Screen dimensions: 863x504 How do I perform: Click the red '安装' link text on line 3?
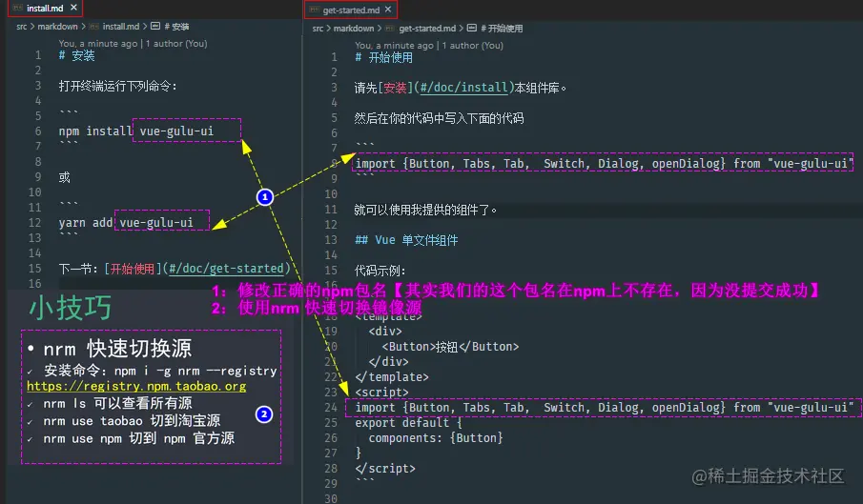[x=395, y=88]
